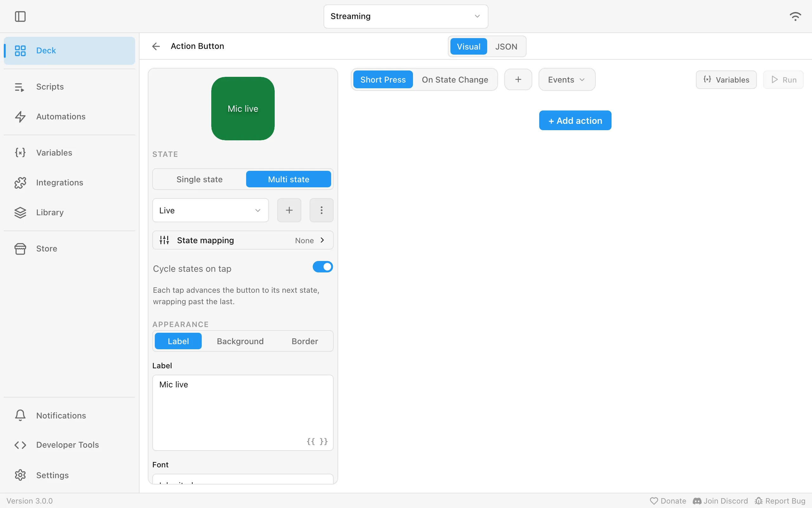Open Developer Tools
This screenshot has width=812, height=508.
click(x=69, y=445)
